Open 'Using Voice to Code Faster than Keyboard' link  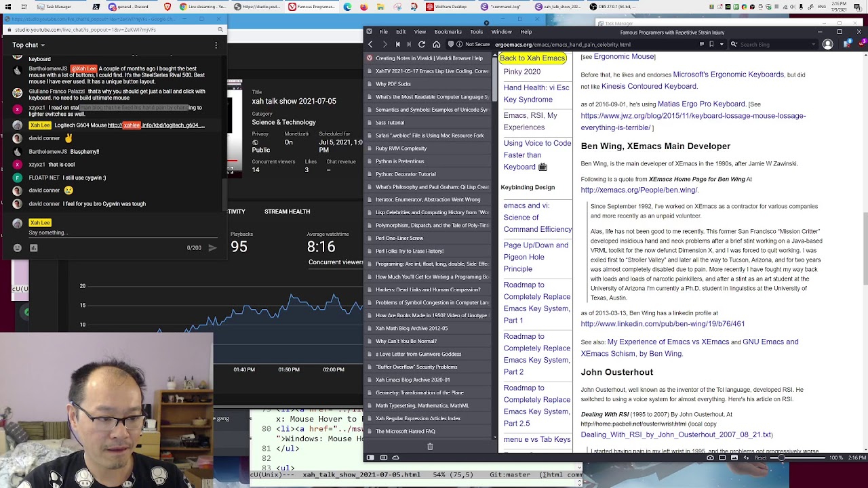(x=537, y=155)
